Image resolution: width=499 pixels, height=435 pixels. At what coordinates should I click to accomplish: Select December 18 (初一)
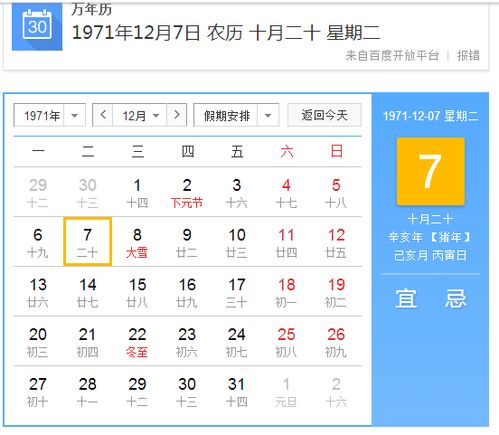pos(286,292)
